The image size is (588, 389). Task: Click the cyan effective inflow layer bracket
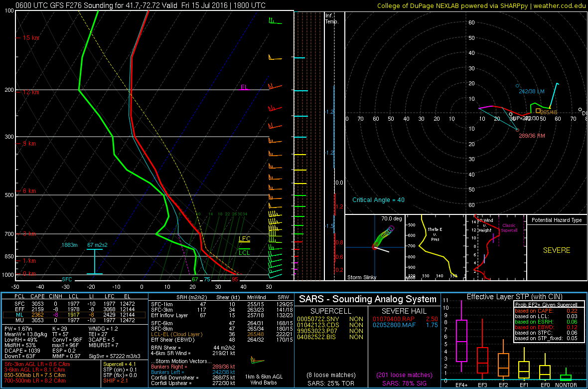(x=95, y=262)
